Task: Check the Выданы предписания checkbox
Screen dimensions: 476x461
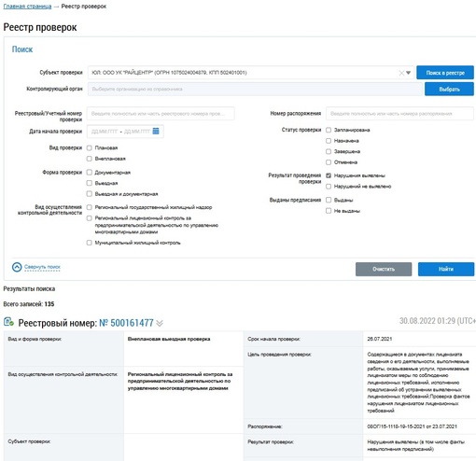Action: (x=329, y=200)
